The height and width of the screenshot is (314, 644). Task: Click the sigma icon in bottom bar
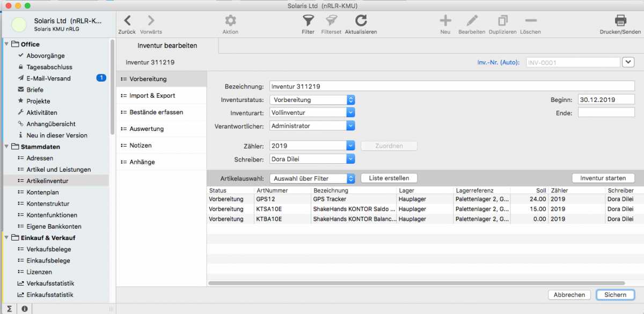click(x=10, y=309)
